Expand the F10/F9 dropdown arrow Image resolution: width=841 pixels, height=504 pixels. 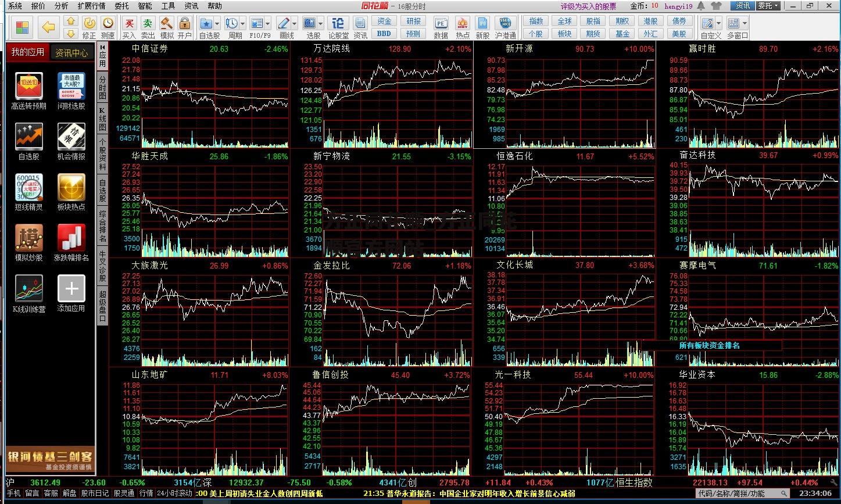pos(267,24)
